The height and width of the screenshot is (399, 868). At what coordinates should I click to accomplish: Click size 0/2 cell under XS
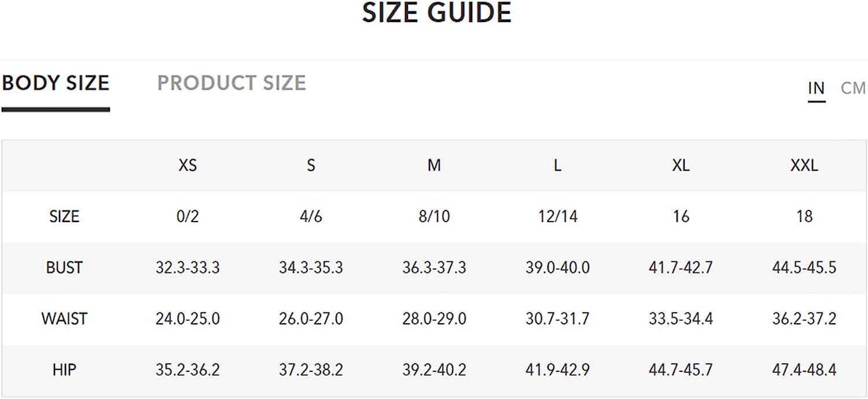[187, 217]
